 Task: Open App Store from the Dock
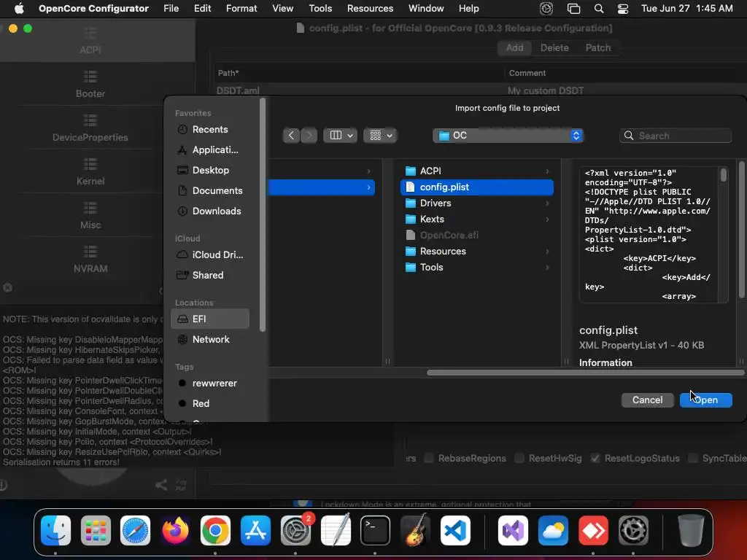(x=255, y=530)
